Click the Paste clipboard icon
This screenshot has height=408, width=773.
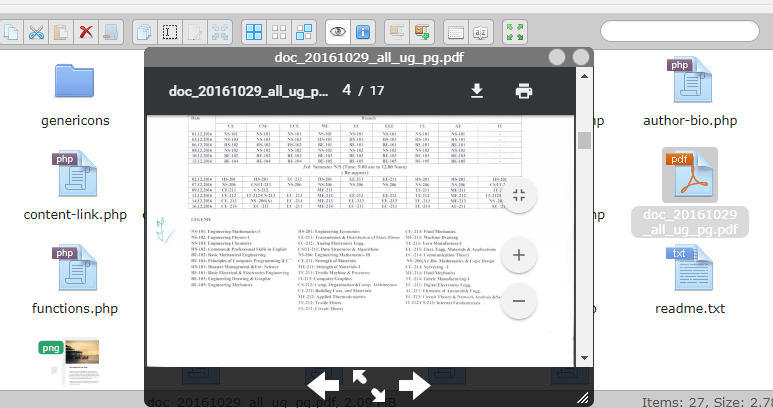pyautogui.click(x=61, y=33)
